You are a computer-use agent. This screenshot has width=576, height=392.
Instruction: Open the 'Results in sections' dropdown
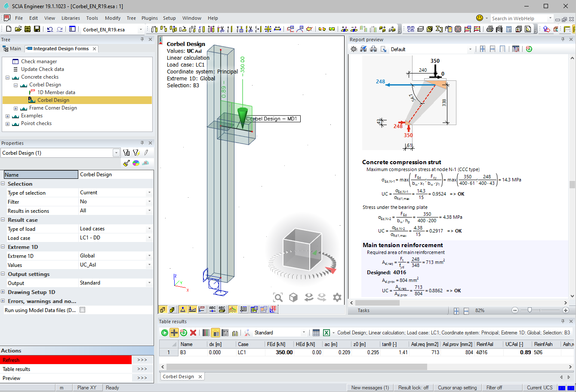pos(149,211)
